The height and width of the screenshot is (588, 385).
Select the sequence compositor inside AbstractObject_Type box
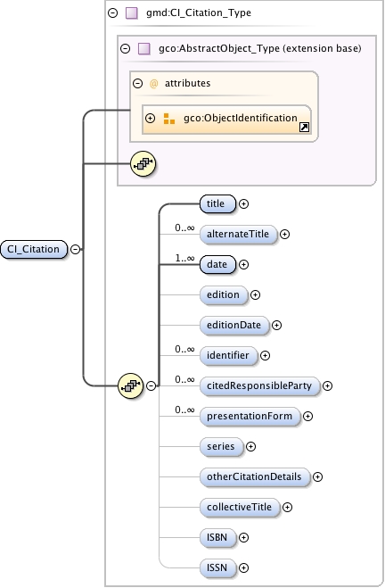click(143, 164)
